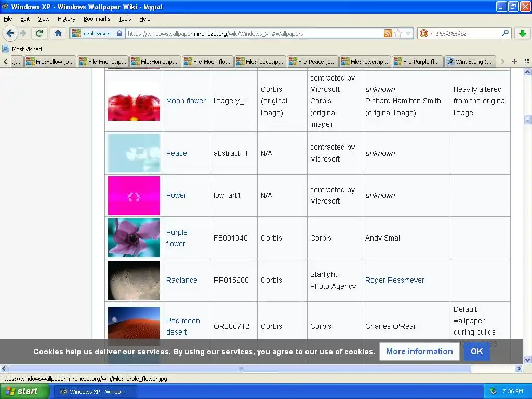Image resolution: width=532 pixels, height=399 pixels.
Task: Click the system tray network icon
Action: (493, 392)
